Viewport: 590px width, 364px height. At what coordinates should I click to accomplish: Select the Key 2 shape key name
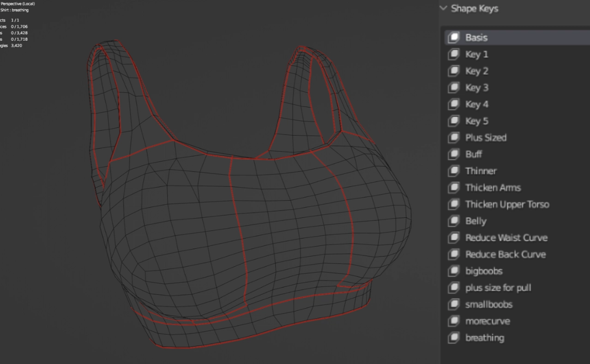[476, 71]
